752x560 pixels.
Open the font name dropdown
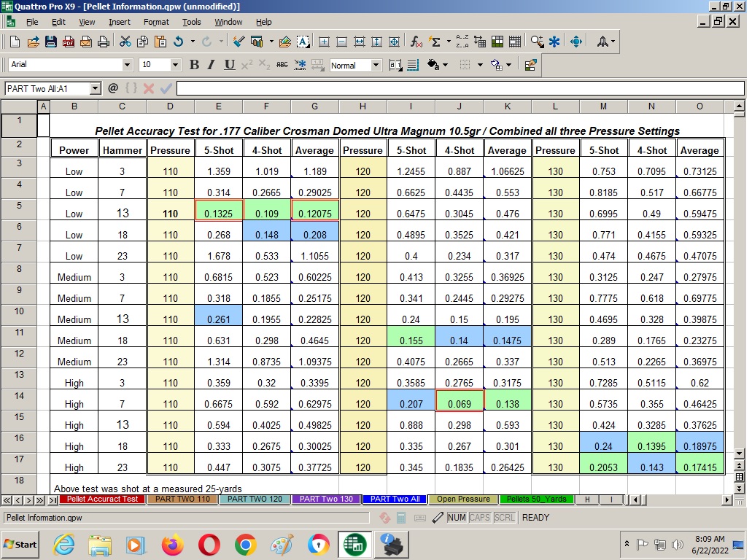pyautogui.click(x=127, y=64)
